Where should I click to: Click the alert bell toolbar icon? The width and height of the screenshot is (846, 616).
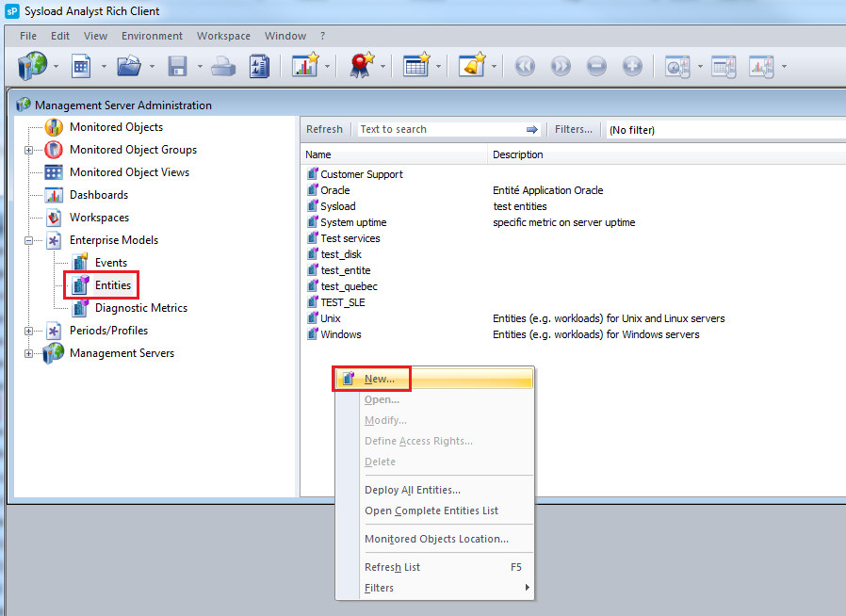473,65
